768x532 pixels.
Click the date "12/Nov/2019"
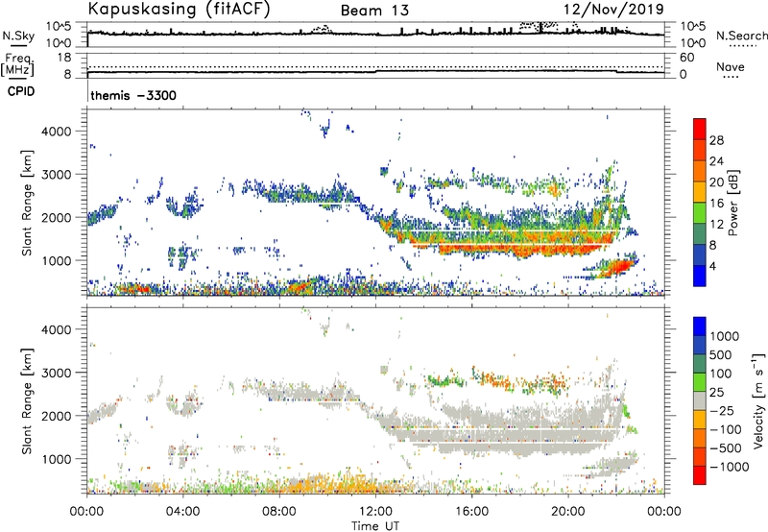tap(613, 10)
